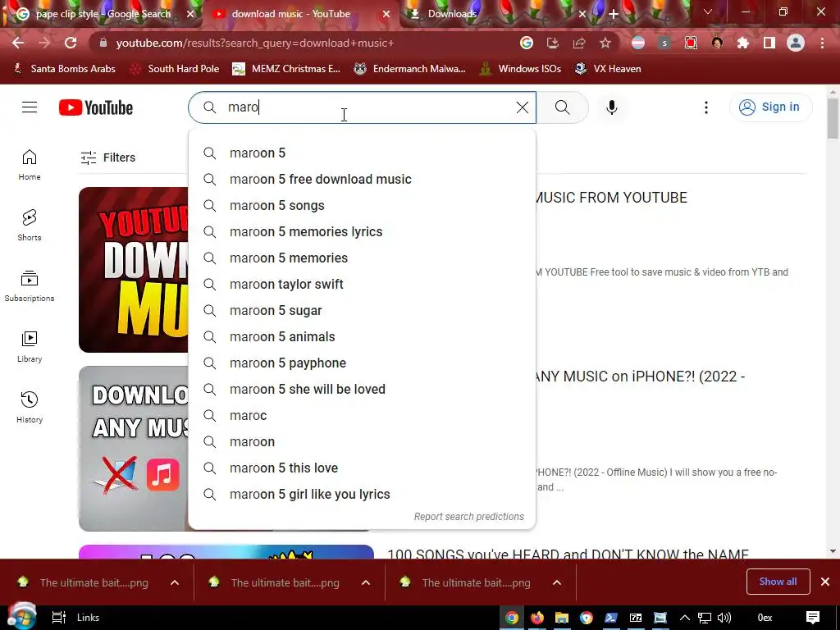The height and width of the screenshot is (630, 840).
Task: Go back in browser history
Action: tap(18, 43)
